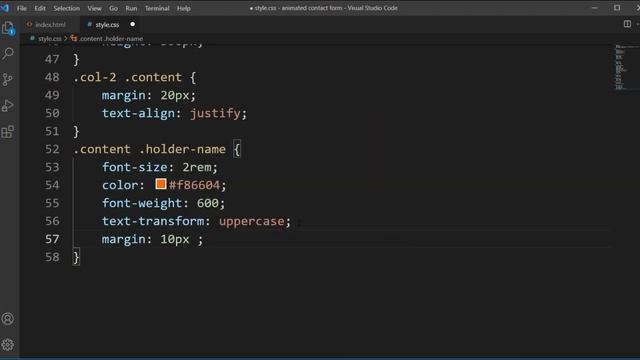Viewport: 640px width, 360px height.
Task: Click the text-transform property name
Action: (153, 221)
